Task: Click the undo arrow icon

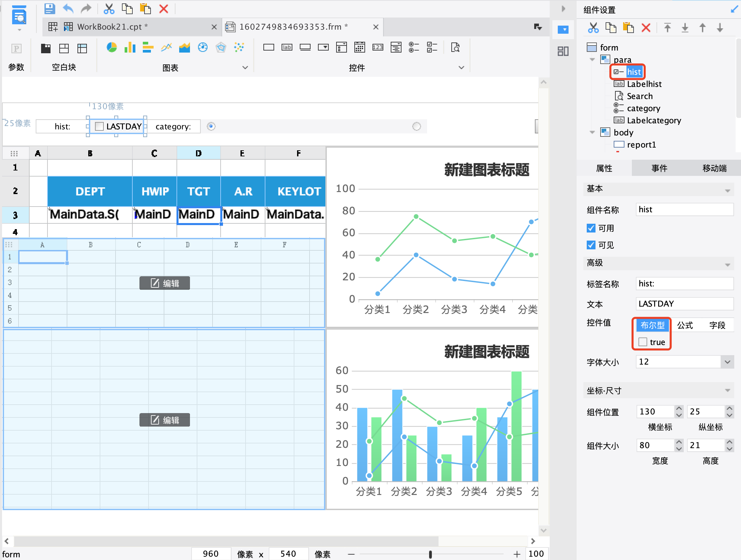Action: [x=68, y=8]
